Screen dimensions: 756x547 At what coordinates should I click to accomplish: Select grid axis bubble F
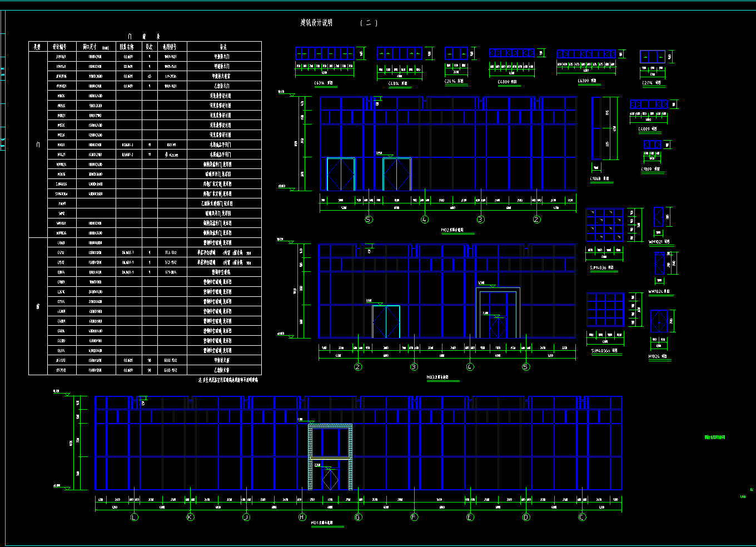tap(414, 517)
